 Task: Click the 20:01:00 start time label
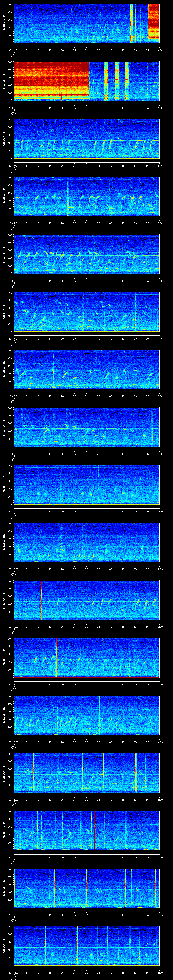point(13,50)
